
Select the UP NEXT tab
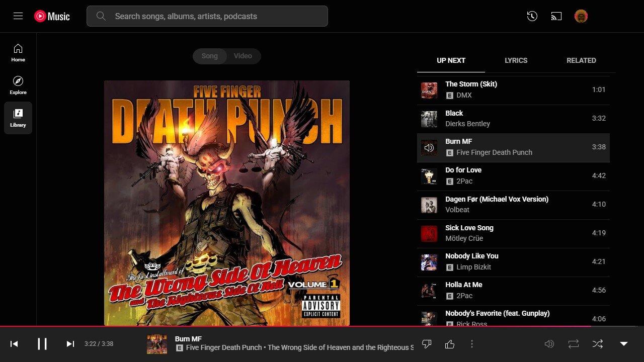click(x=451, y=60)
